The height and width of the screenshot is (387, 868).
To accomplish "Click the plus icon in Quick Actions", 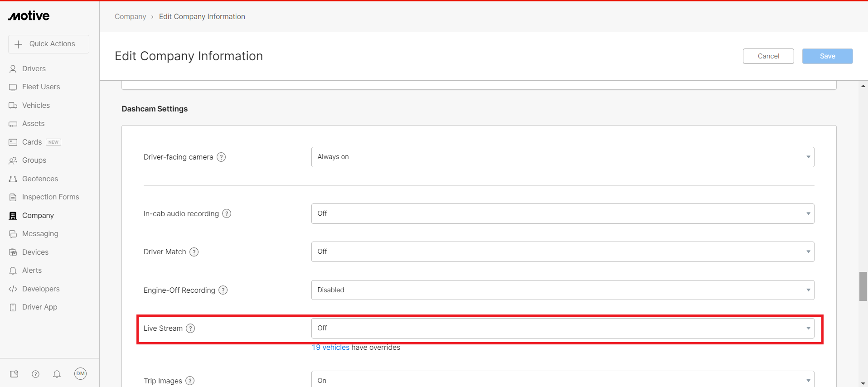I will click(19, 44).
